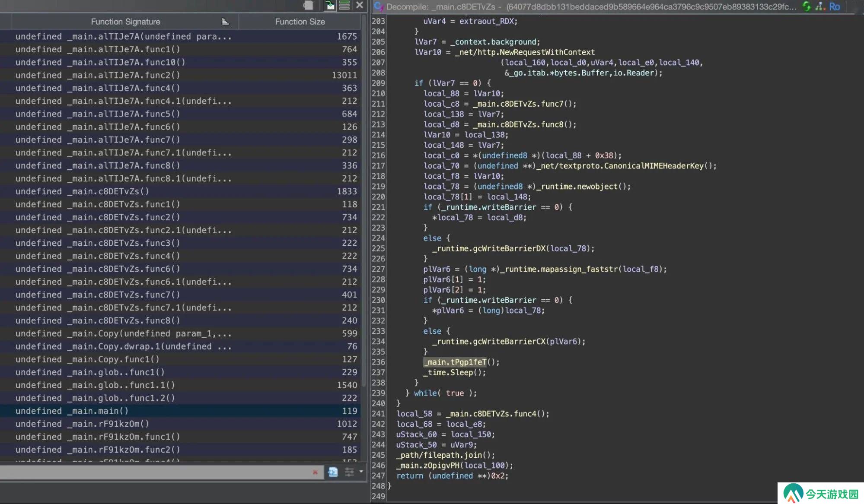Sort by Function Size column header
This screenshot has height=504, width=864.
(x=300, y=22)
